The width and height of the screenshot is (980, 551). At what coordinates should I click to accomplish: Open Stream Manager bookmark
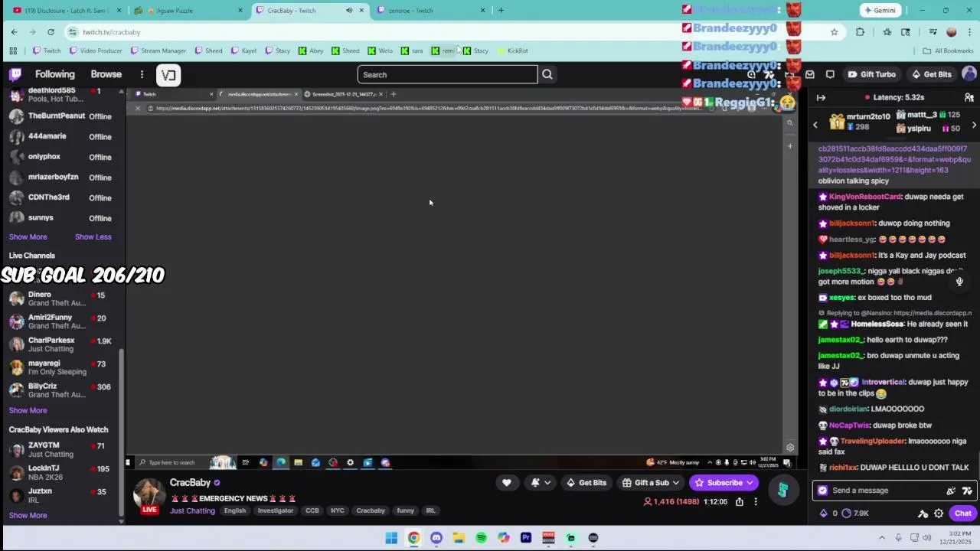click(x=158, y=51)
